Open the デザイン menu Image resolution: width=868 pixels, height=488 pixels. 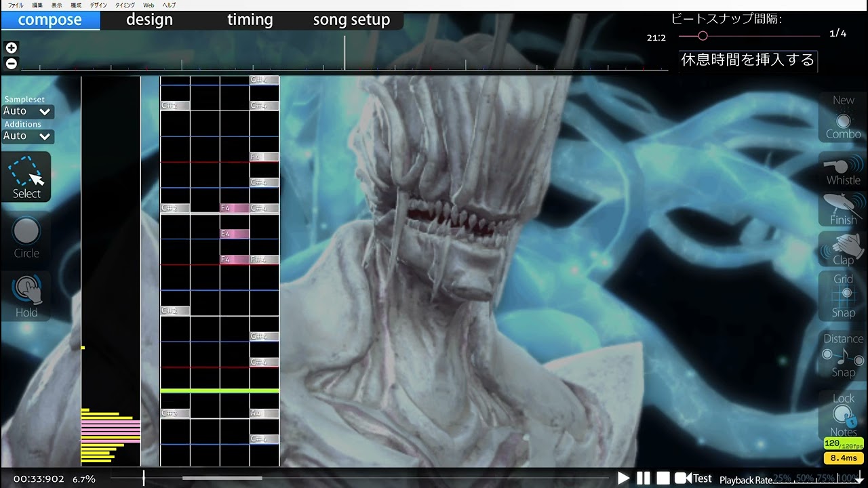pyautogui.click(x=98, y=5)
